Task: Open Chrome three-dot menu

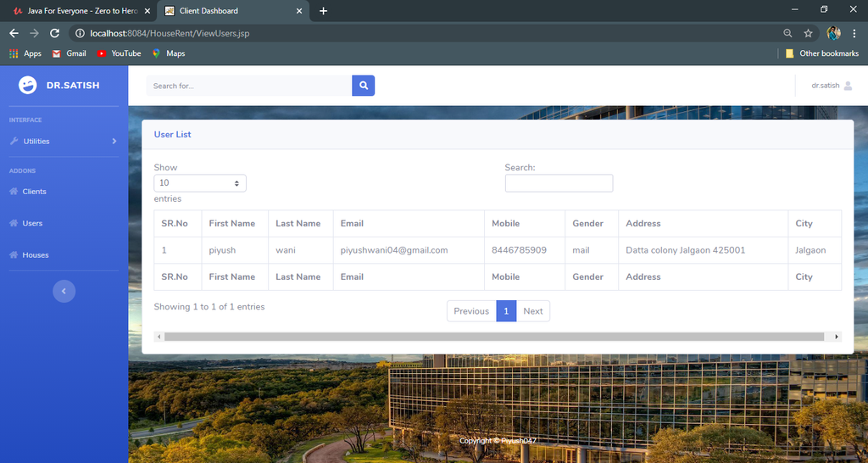Action: (854, 33)
